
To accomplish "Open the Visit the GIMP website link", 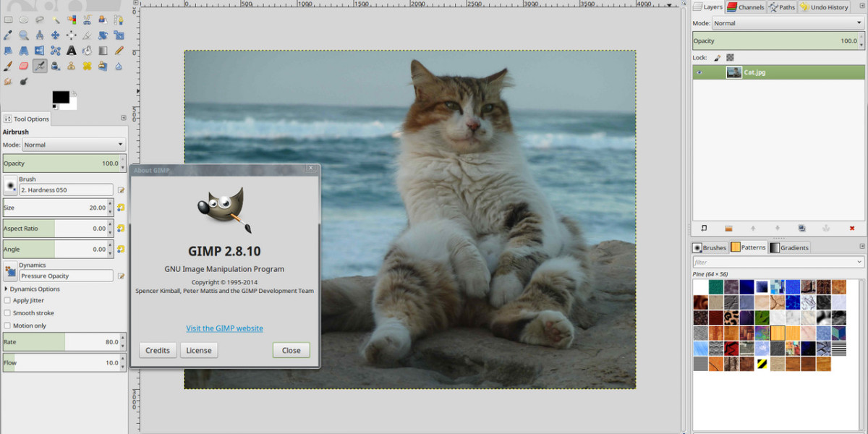I will coord(224,328).
